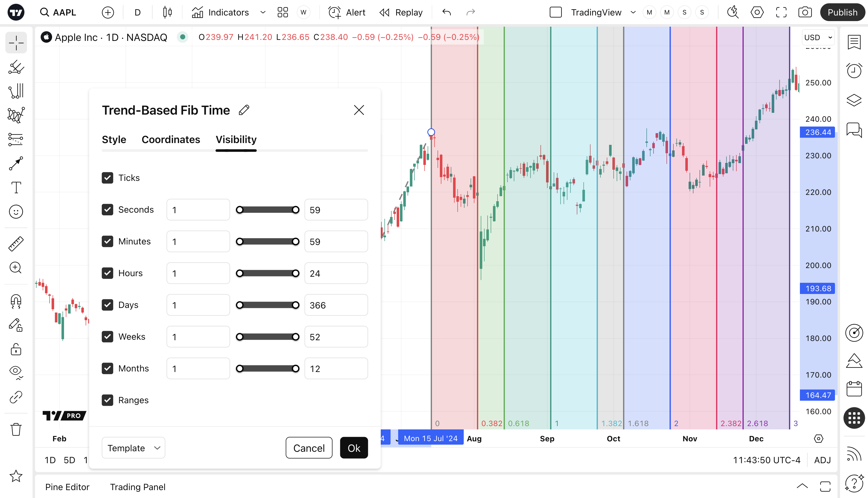Switch to the Style tab
This screenshot has width=868, height=498.
coord(114,139)
